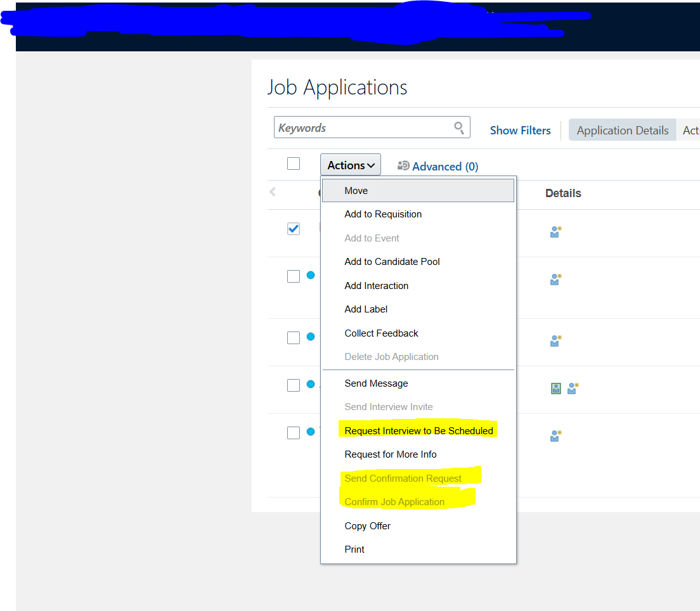Click the candidate details icon in the last row

(555, 435)
